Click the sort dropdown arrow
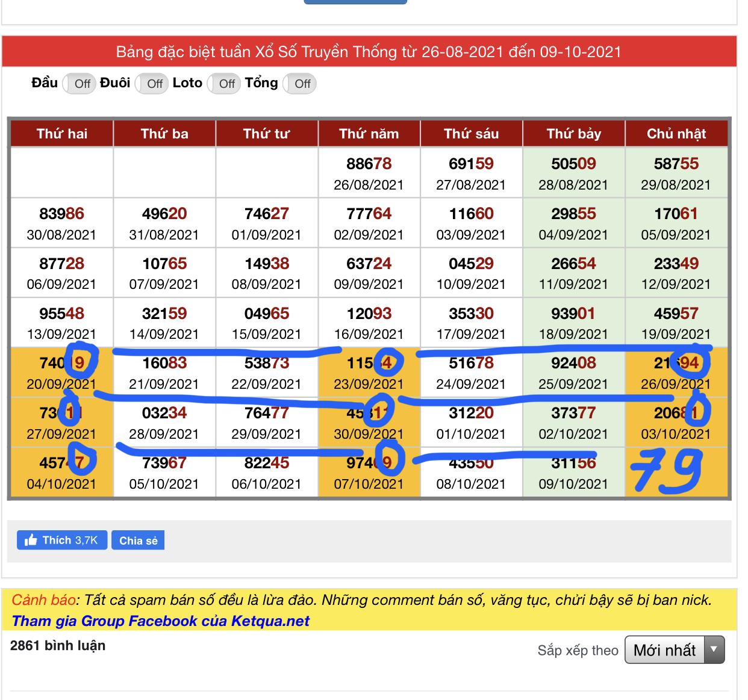 714,649
